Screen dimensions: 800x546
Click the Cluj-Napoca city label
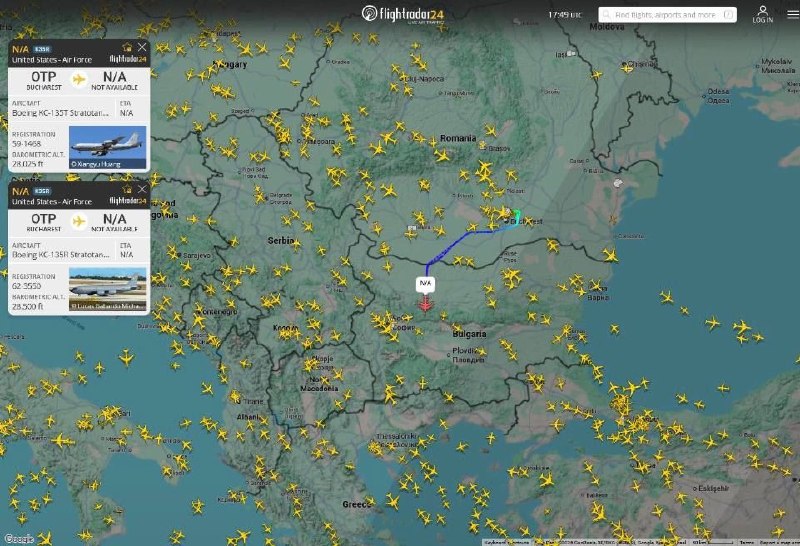pyautogui.click(x=425, y=79)
